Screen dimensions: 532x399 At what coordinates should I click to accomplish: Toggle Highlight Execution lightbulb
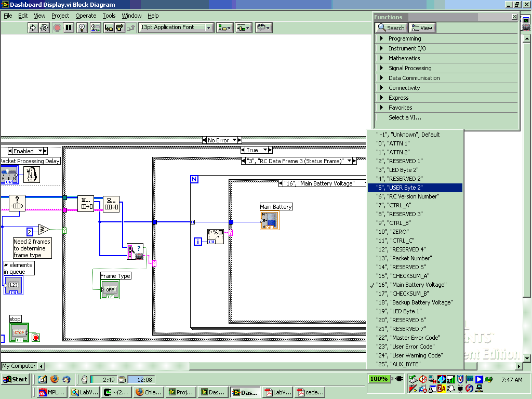[82, 28]
